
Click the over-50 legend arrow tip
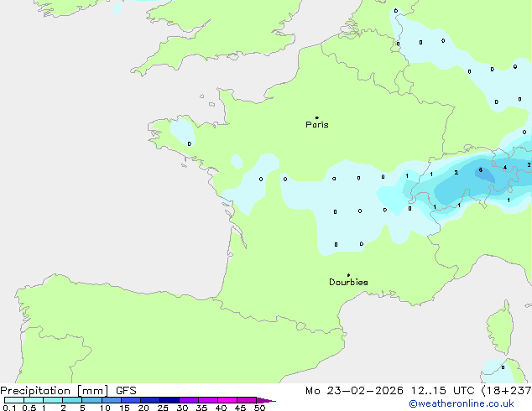click(266, 400)
